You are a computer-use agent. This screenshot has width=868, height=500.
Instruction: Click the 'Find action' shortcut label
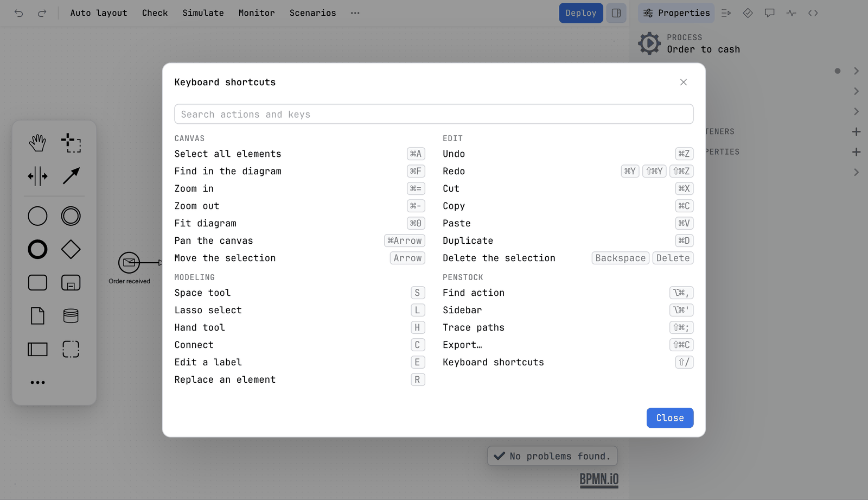(474, 293)
